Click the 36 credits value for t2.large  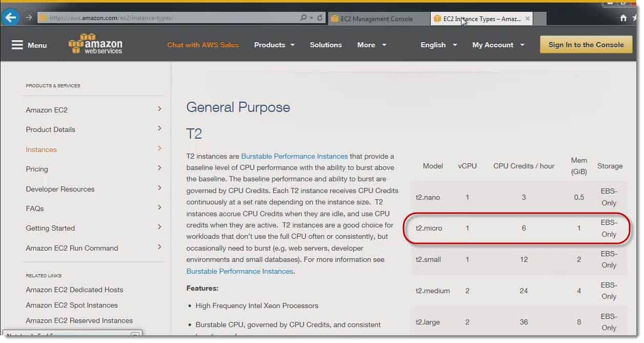524,322
